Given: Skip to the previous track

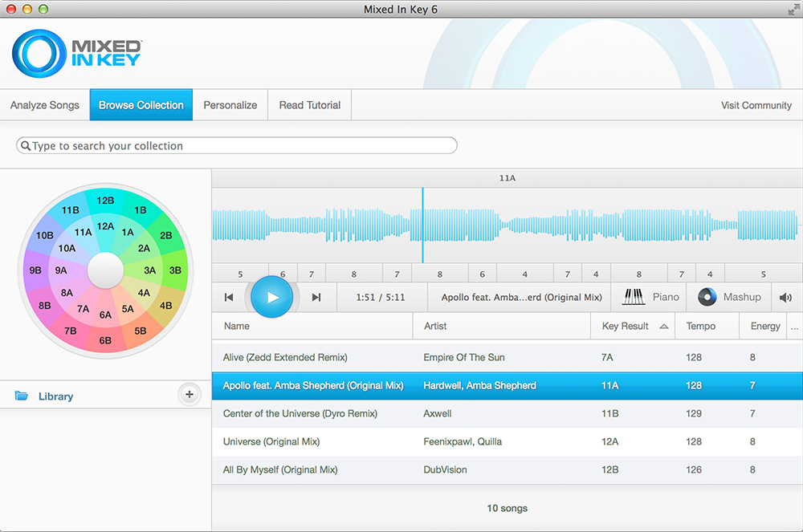Looking at the screenshot, I should click(x=229, y=298).
